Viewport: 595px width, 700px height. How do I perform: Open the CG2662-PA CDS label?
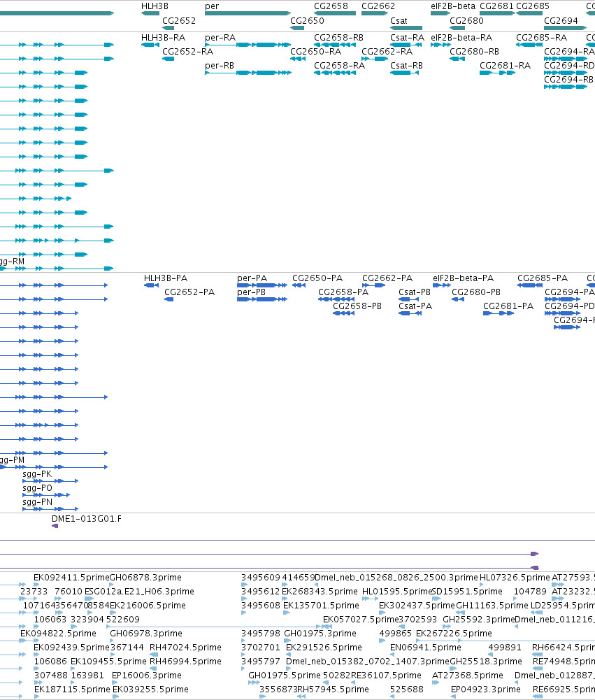click(x=387, y=278)
